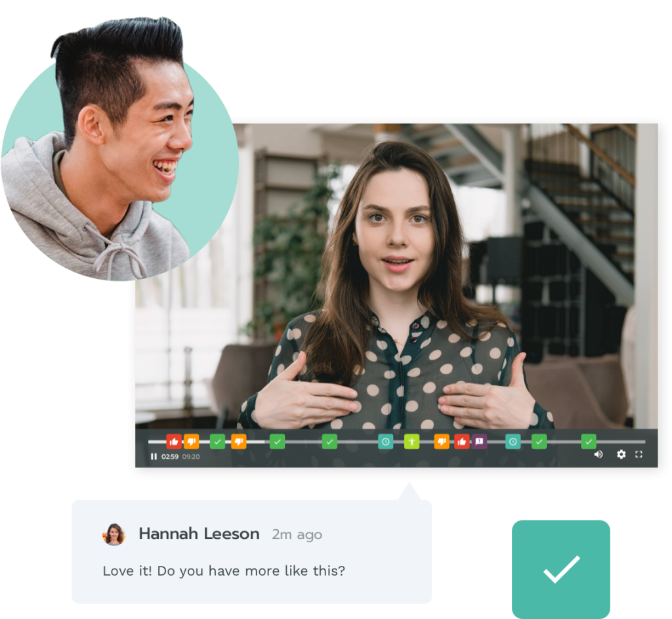Viewport: 672px width, 619px height.
Task: Click the red thumbs-up marker nearest the timeline start
Action: coord(174,442)
